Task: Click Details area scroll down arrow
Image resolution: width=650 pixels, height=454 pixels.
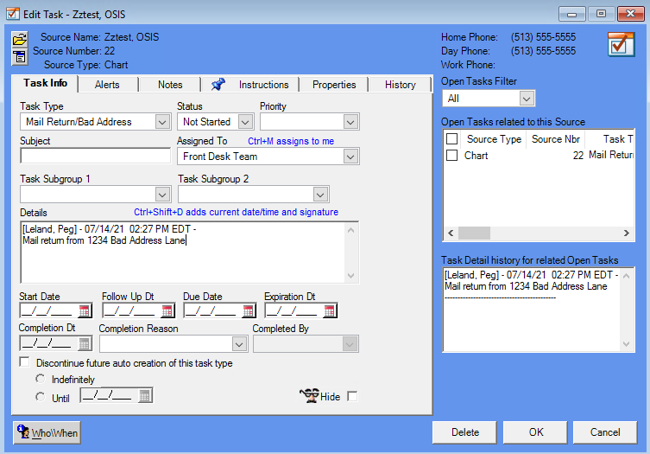Action: [351, 276]
